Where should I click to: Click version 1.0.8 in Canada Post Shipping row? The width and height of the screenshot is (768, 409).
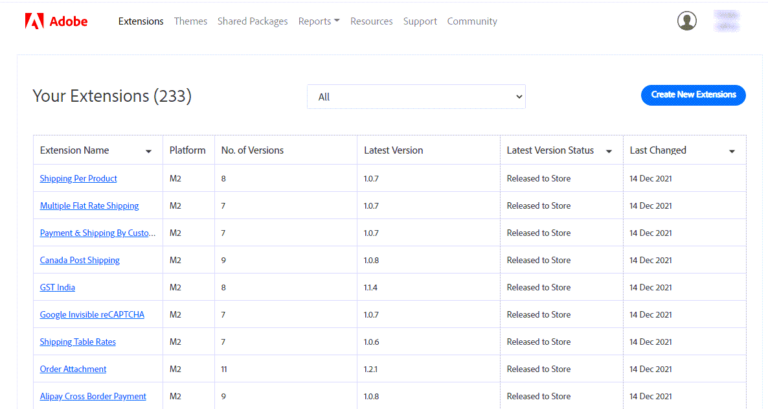click(x=371, y=260)
